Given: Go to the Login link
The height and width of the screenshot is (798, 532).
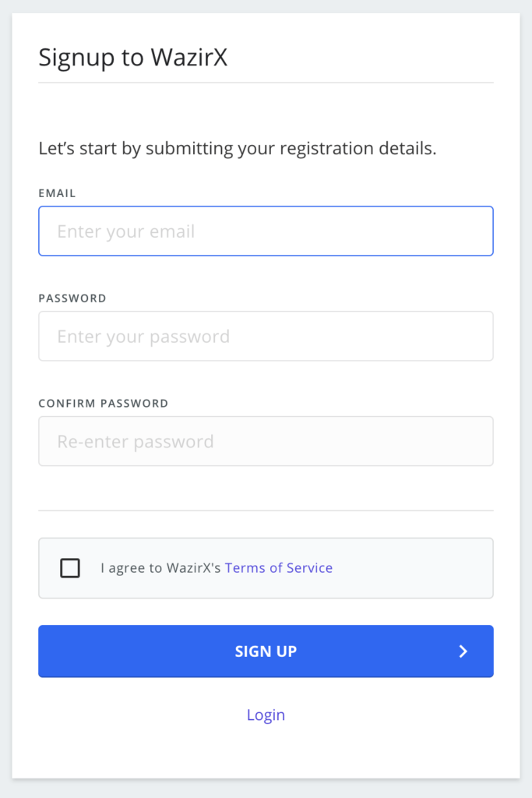Looking at the screenshot, I should coord(266,715).
